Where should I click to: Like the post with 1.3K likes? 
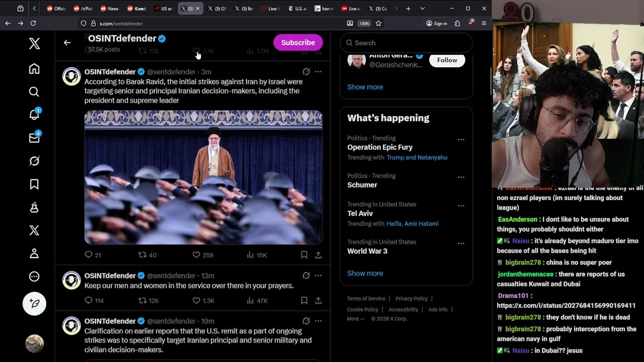[203, 301]
